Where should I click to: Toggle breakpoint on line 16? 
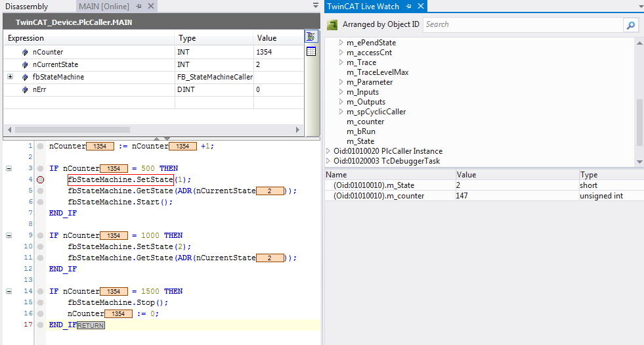pos(40,313)
